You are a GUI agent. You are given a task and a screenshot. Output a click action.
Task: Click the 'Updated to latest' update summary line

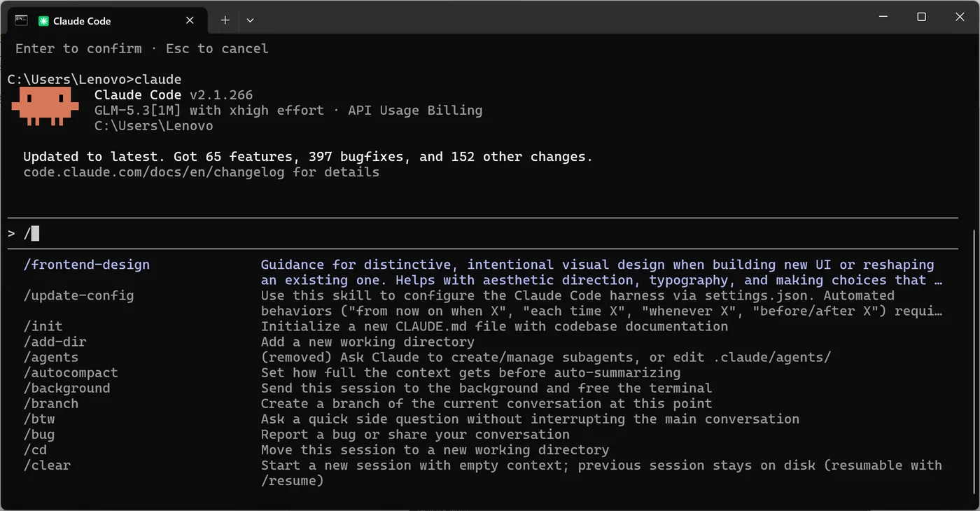[x=308, y=157]
